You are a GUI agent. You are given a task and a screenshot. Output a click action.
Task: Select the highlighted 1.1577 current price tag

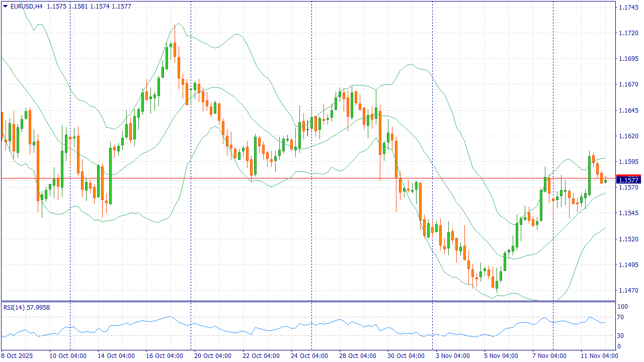click(x=628, y=180)
